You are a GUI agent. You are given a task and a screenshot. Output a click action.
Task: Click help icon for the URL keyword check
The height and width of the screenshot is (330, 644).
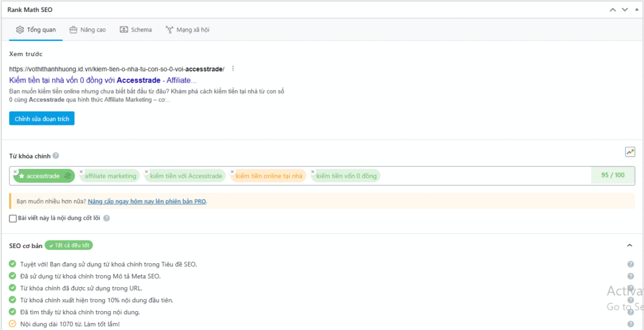(630, 288)
